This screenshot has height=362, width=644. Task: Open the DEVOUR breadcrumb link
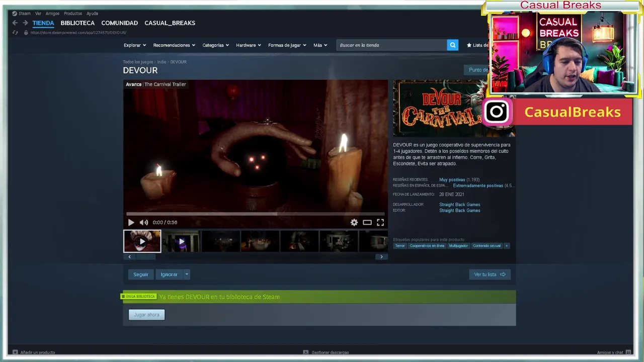[178, 62]
